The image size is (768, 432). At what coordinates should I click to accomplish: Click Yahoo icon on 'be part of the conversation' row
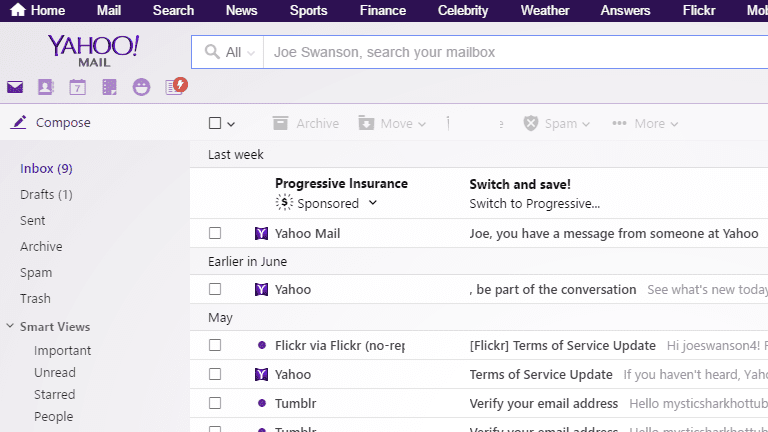(262, 289)
